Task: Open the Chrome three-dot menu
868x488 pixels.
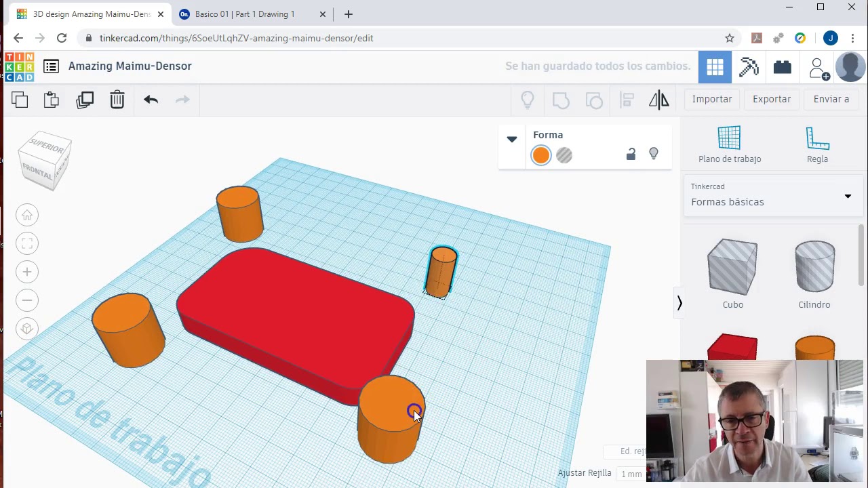Action: pos(854,38)
